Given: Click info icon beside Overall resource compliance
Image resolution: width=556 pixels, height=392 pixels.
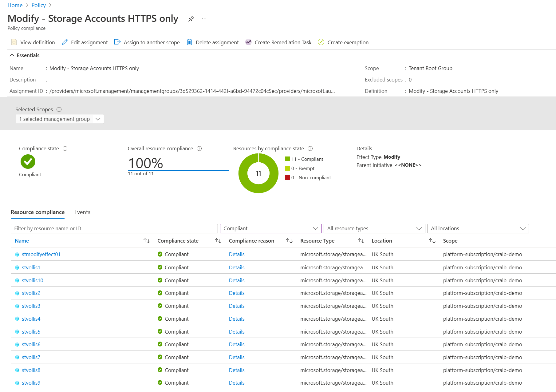Looking at the screenshot, I should (199, 148).
